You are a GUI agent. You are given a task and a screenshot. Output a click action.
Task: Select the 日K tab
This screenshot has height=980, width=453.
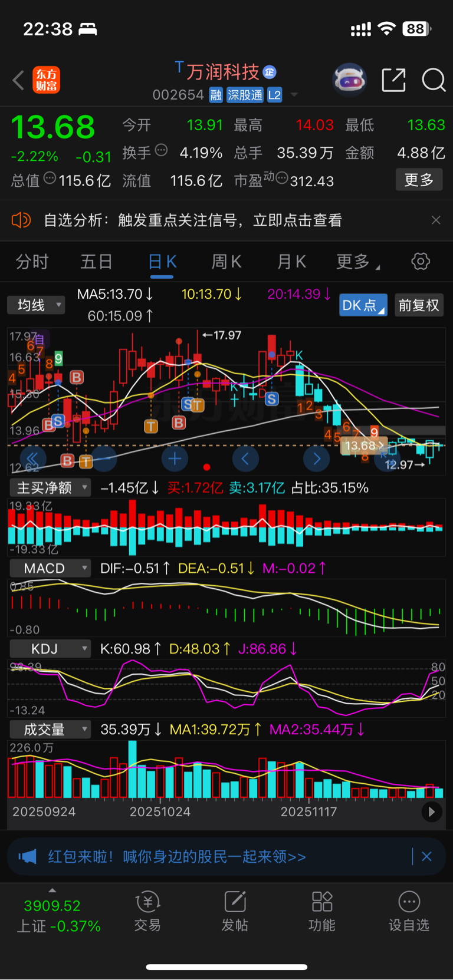click(x=162, y=262)
